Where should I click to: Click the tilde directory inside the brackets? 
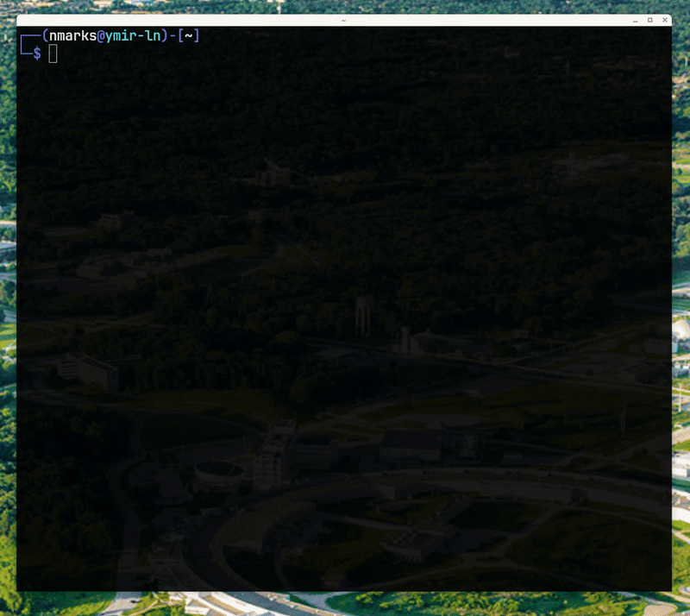[189, 35]
